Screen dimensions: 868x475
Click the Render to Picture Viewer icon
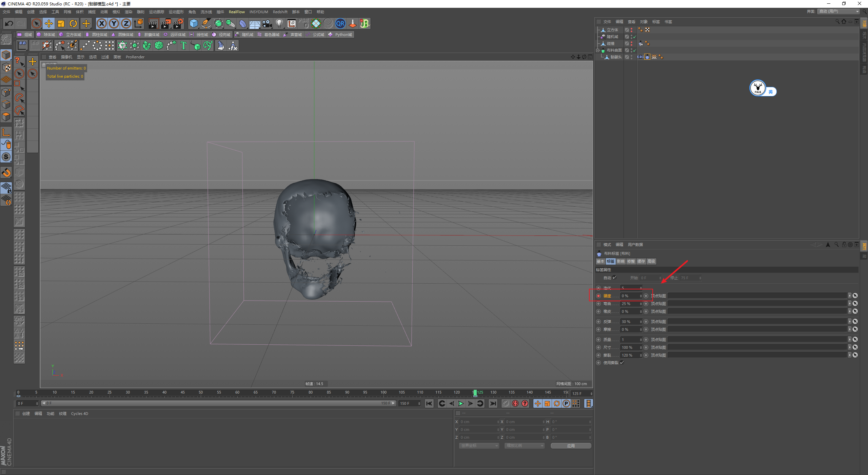pos(166,23)
